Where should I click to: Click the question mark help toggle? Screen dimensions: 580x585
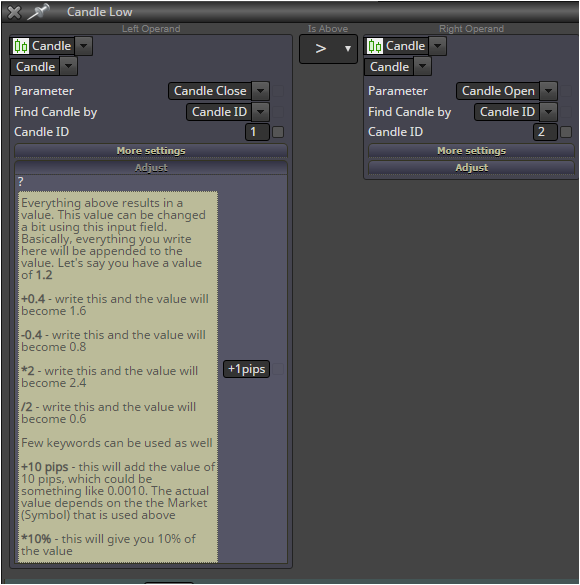click(21, 182)
